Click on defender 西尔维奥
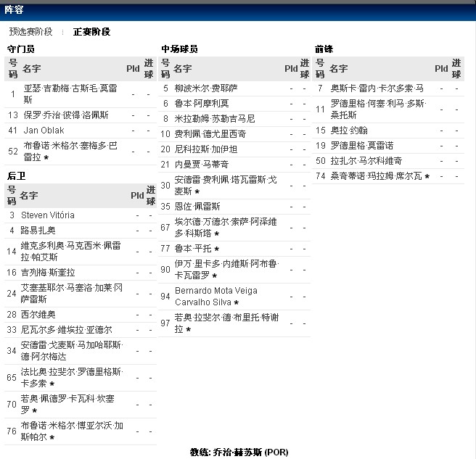Viewport: 476px width, 459px height. [38, 314]
